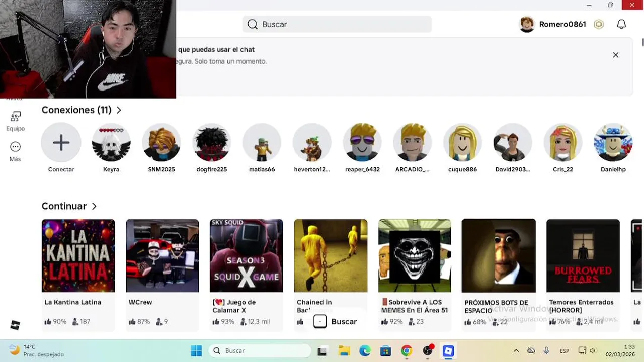
Task: Open OBS Studio from the taskbar
Action: click(x=428, y=351)
